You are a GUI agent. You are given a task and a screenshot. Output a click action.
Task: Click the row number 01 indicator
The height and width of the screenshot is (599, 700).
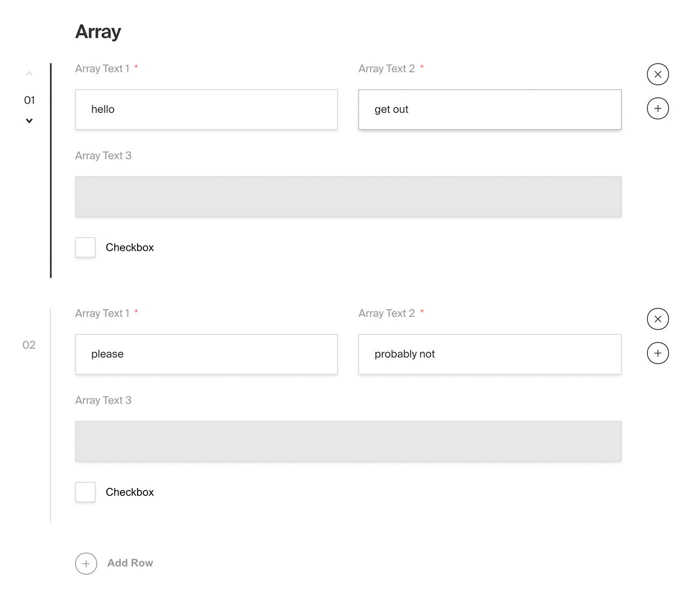29,100
